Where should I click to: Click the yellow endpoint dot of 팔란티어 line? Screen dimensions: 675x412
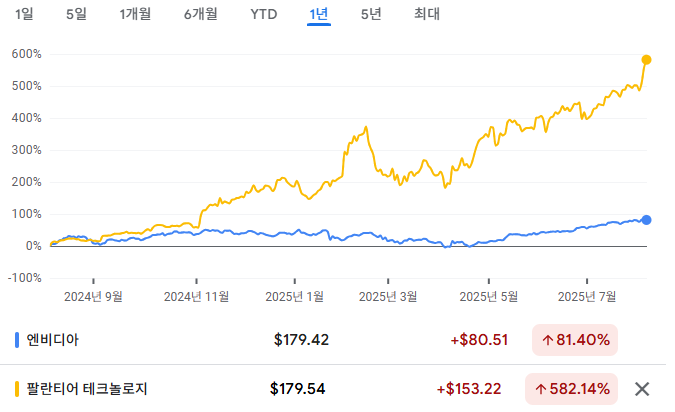click(x=646, y=60)
